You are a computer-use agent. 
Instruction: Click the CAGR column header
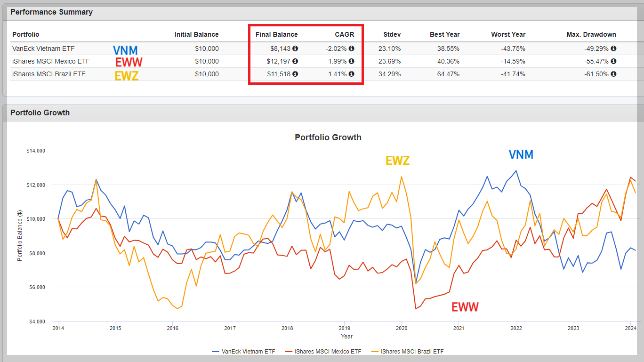coord(344,34)
